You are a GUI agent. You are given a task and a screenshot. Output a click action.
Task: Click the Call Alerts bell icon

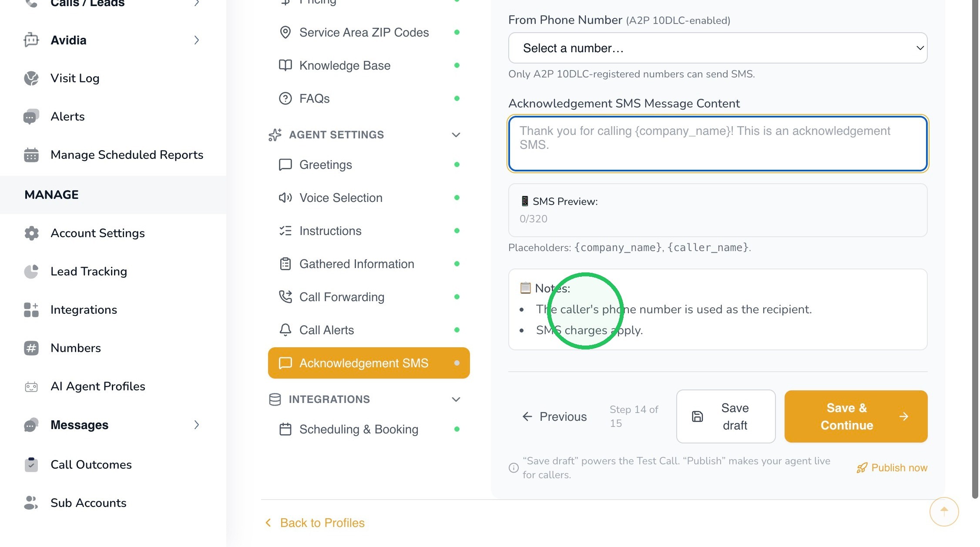click(285, 330)
